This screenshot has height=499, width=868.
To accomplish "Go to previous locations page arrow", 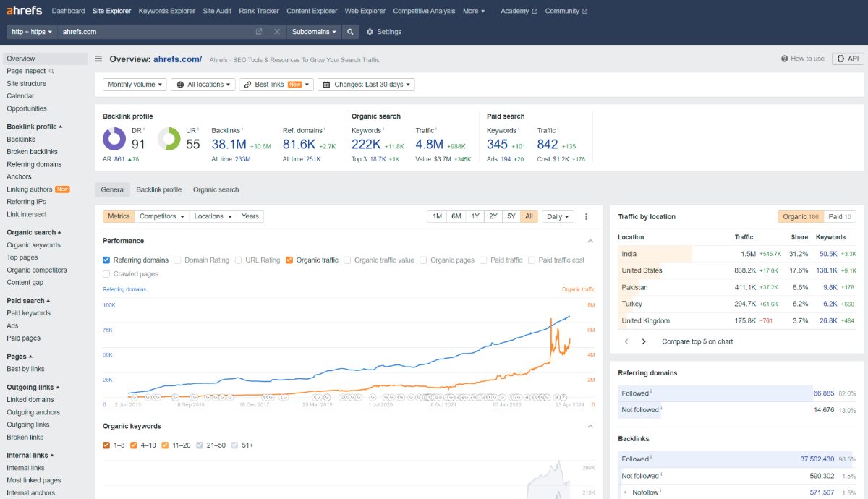I will point(626,341).
